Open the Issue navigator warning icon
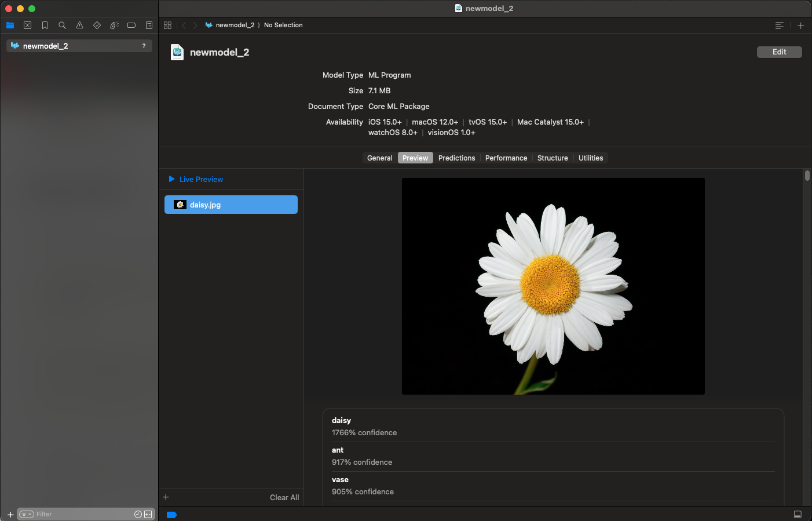Image resolution: width=812 pixels, height=521 pixels. [79, 25]
